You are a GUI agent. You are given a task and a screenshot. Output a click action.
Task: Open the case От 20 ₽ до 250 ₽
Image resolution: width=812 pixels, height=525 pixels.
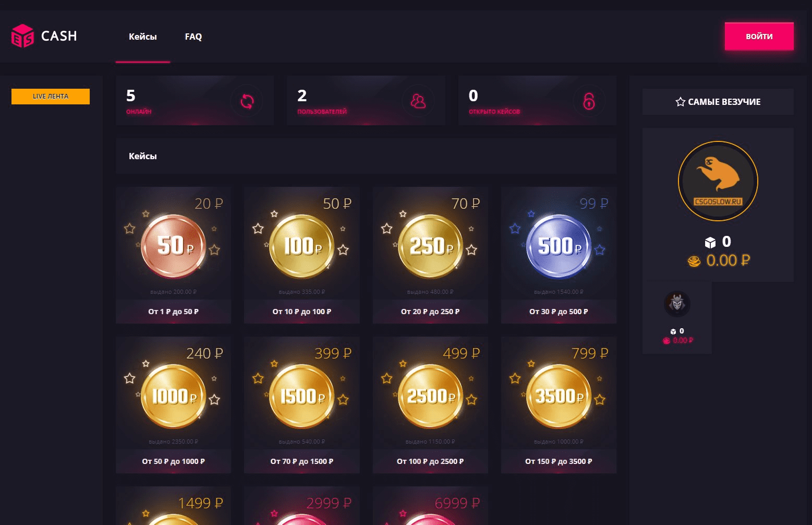430,312
